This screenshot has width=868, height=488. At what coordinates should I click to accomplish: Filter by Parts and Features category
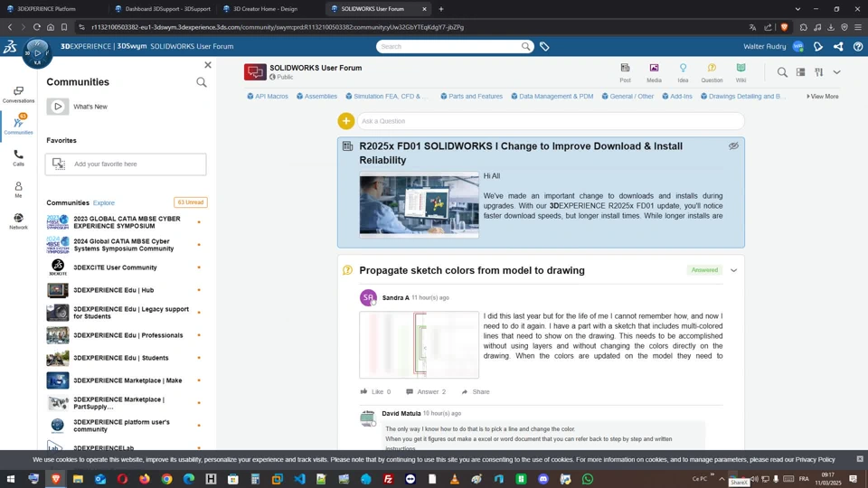472,97
